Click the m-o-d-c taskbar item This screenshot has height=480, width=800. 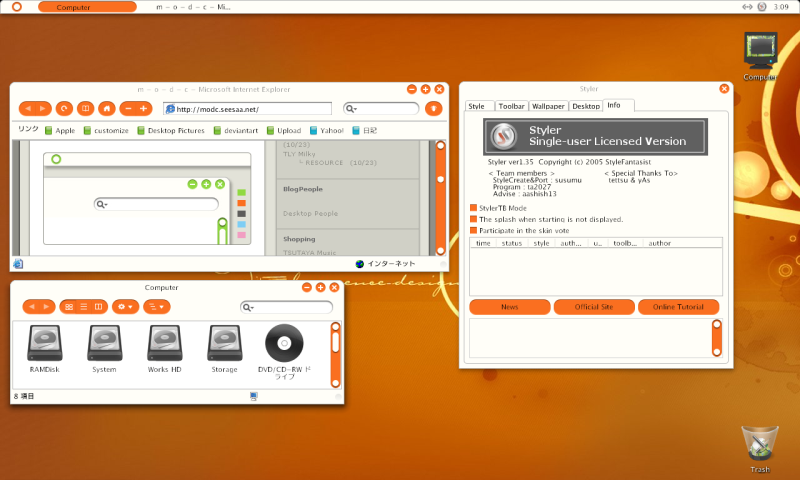tap(193, 7)
